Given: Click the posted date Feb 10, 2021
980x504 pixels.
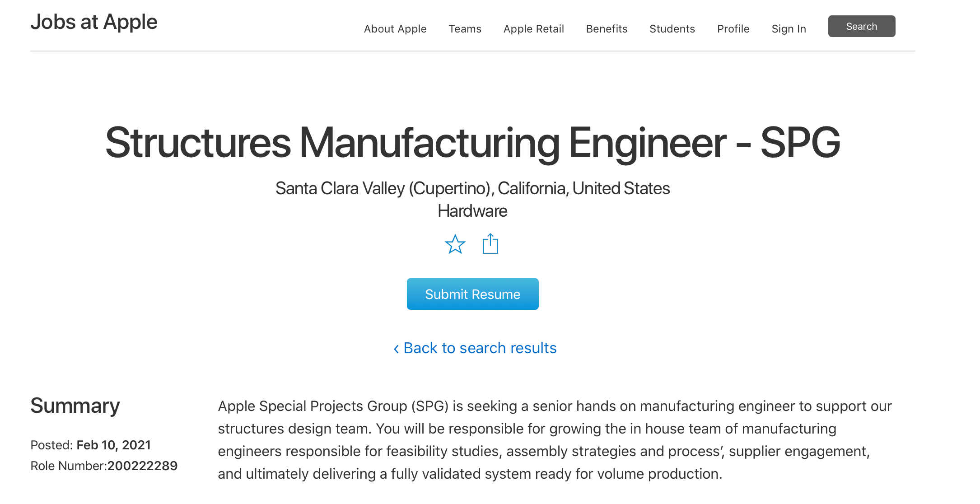Looking at the screenshot, I should coord(113,445).
